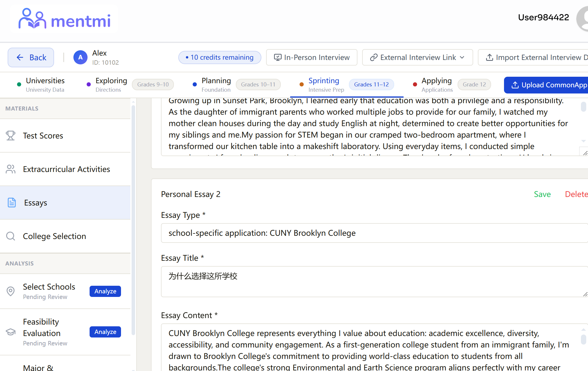Click the Grades 9–10 badge
The height and width of the screenshot is (371, 588).
pyautogui.click(x=153, y=85)
